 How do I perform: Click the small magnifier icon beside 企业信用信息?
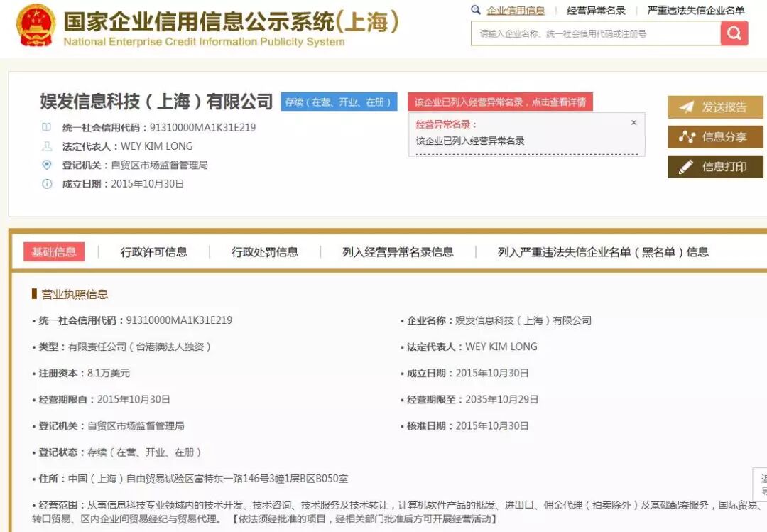tap(475, 10)
